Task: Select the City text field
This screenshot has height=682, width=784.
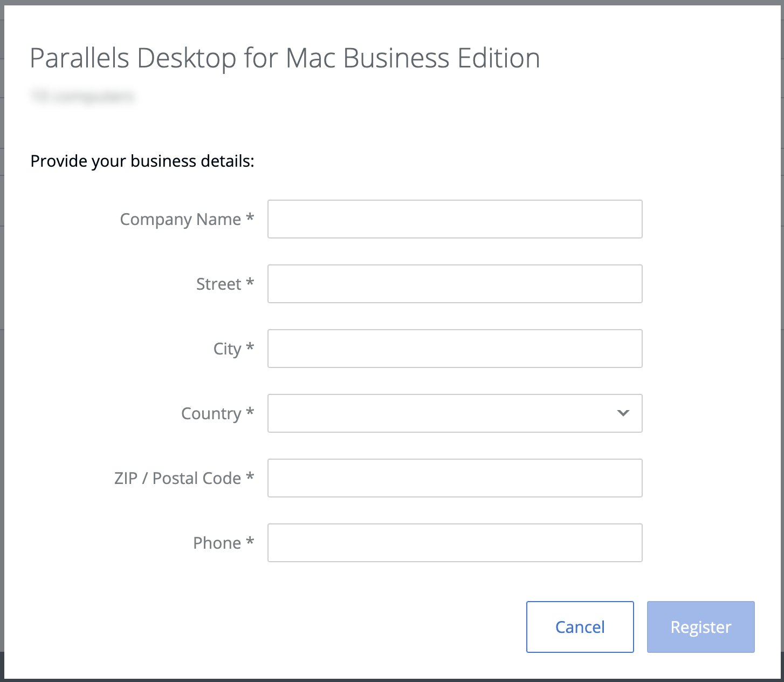Action: click(455, 349)
